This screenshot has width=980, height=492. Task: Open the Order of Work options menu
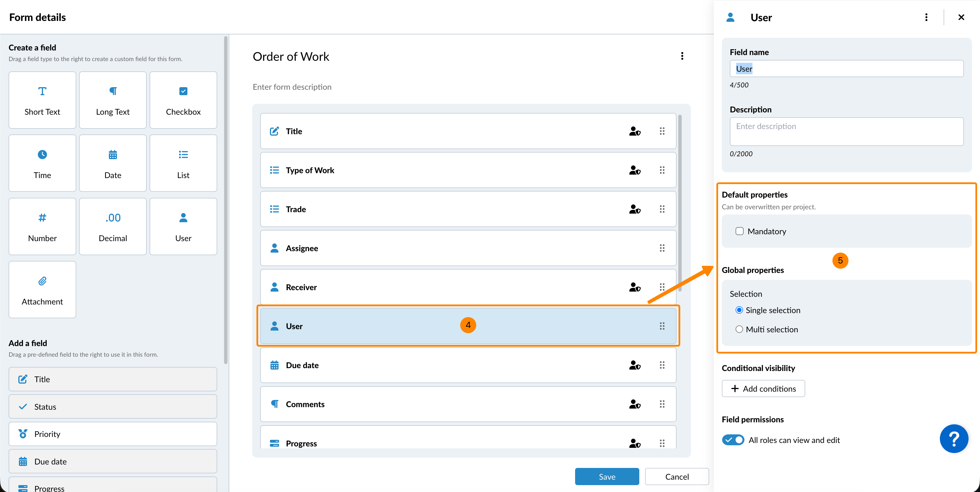[x=682, y=56]
